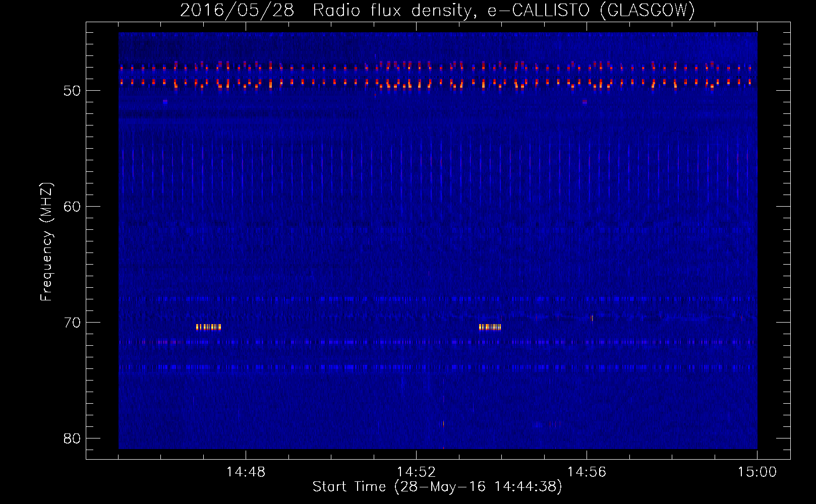Click the 80 frequency tick label
816x504 pixels.
point(72,438)
